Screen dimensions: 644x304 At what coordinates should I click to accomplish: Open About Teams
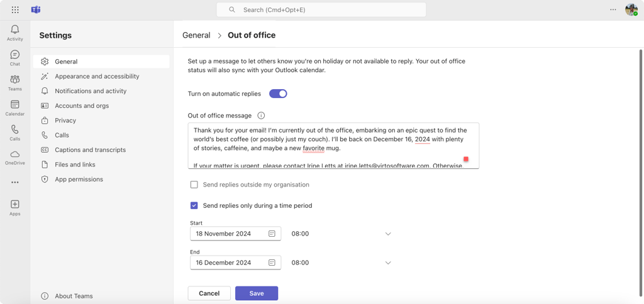click(67, 296)
